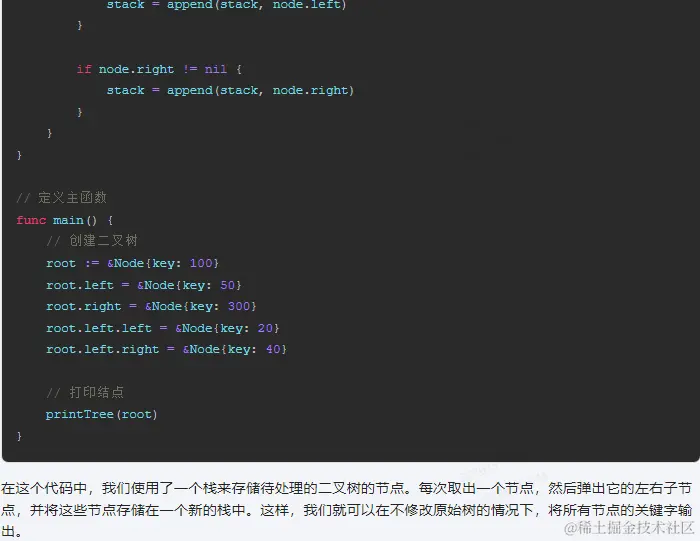
Task: Click the 'printTree(root)' call line
Action: 101,414
